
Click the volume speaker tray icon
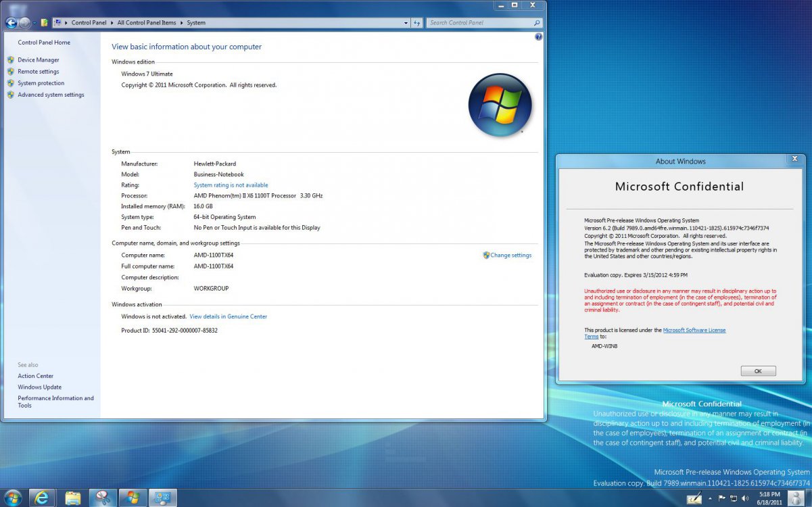pyautogui.click(x=744, y=499)
